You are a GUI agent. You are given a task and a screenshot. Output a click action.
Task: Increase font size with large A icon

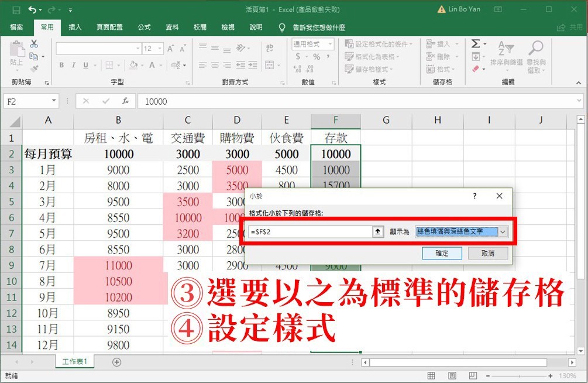pyautogui.click(x=171, y=49)
